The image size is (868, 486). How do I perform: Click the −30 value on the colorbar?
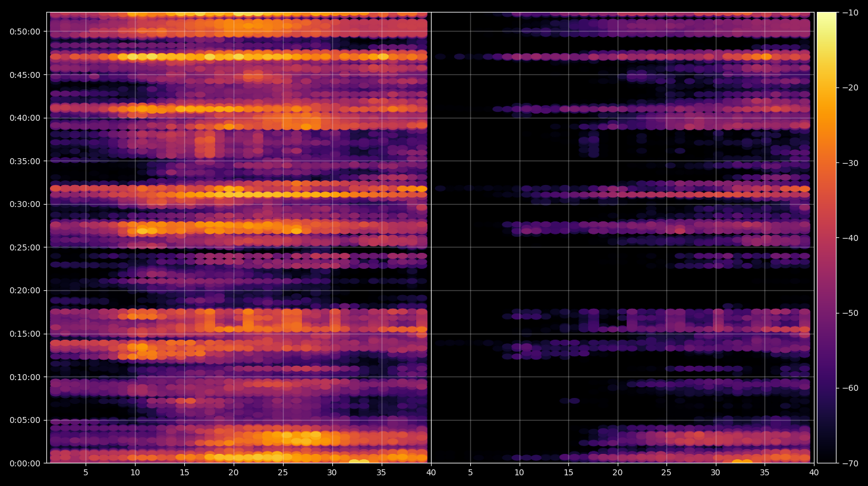click(x=850, y=163)
